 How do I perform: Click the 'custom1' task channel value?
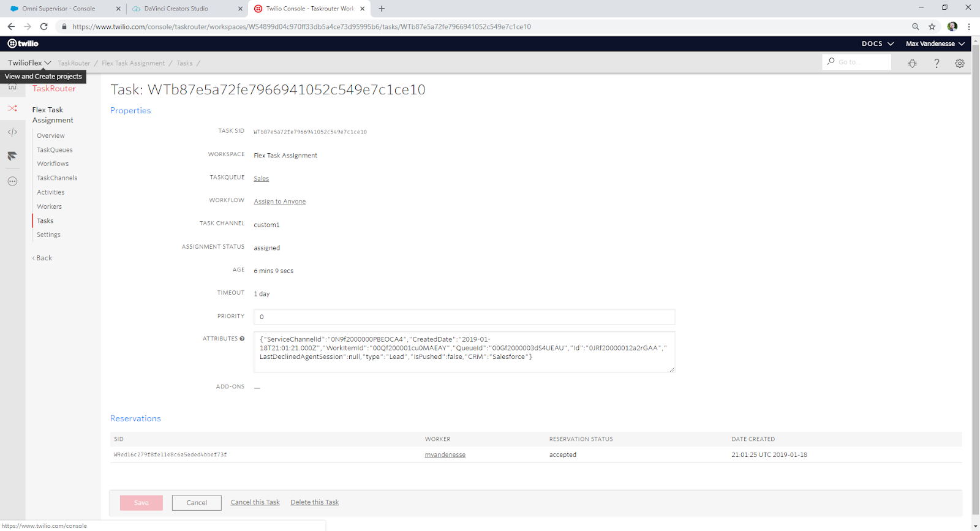click(x=266, y=225)
